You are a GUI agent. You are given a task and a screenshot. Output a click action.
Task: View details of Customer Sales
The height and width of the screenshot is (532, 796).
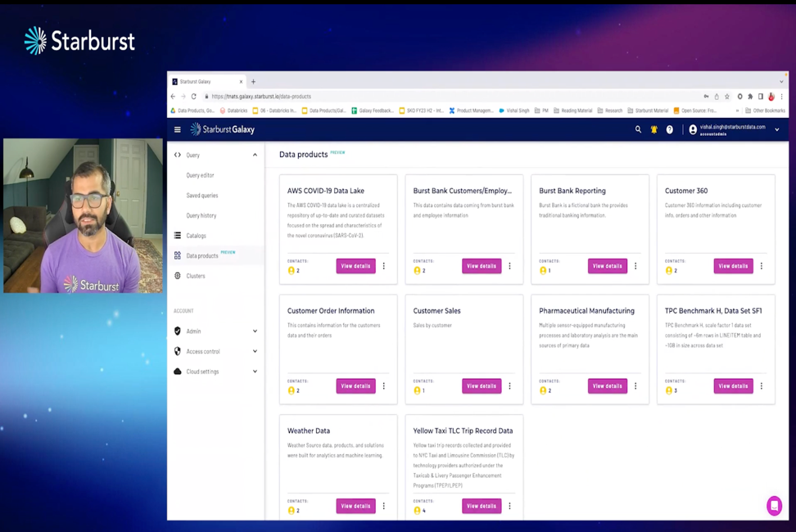coord(482,386)
